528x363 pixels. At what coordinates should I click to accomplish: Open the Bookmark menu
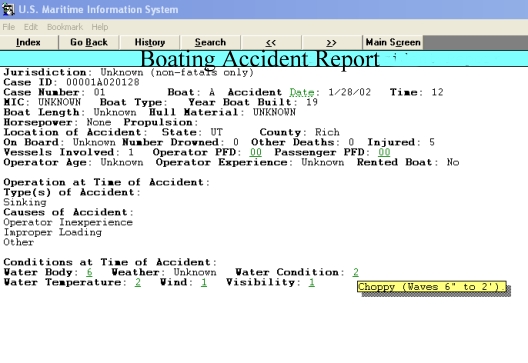65,27
